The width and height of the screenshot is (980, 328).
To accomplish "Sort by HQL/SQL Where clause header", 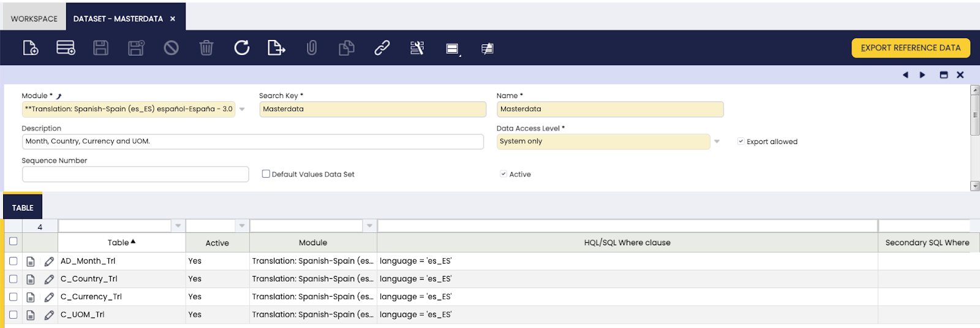I will pyautogui.click(x=627, y=243).
